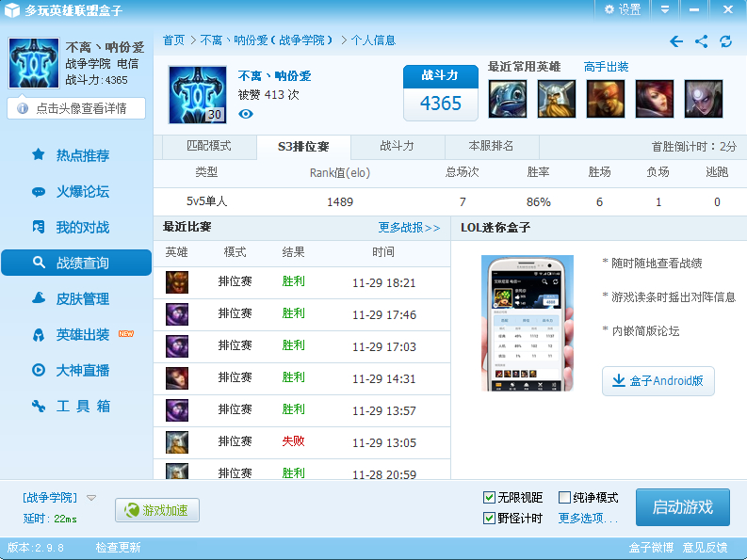Open the 设置 settings gear

[x=623, y=9]
